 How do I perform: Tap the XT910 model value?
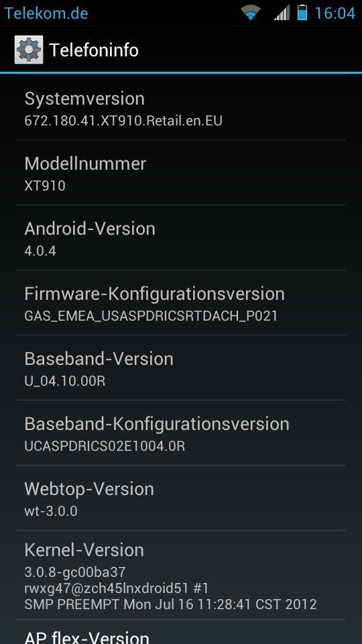(x=45, y=186)
